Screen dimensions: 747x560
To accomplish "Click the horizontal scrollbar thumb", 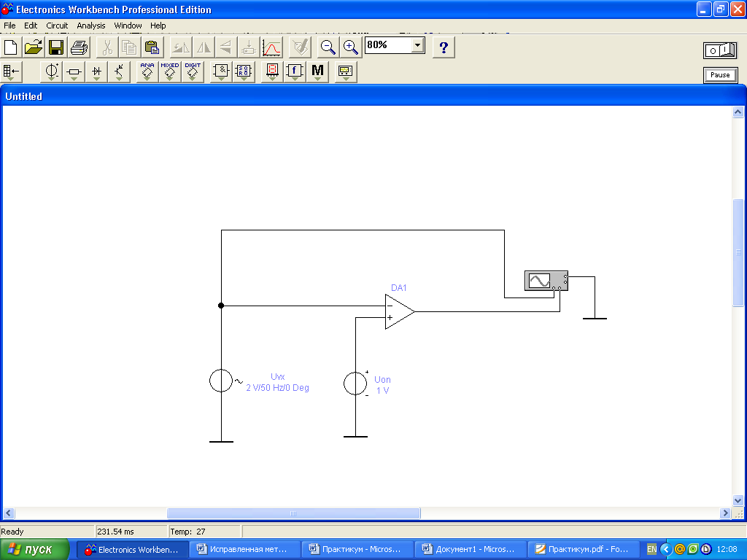I will 293,513.
